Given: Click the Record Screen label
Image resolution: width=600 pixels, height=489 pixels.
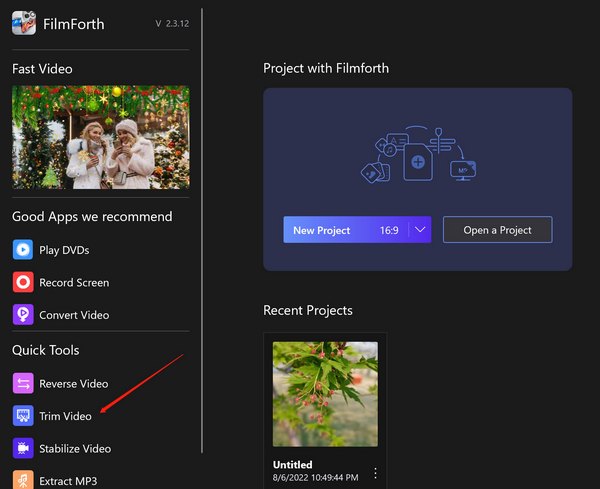Looking at the screenshot, I should pyautogui.click(x=74, y=282).
